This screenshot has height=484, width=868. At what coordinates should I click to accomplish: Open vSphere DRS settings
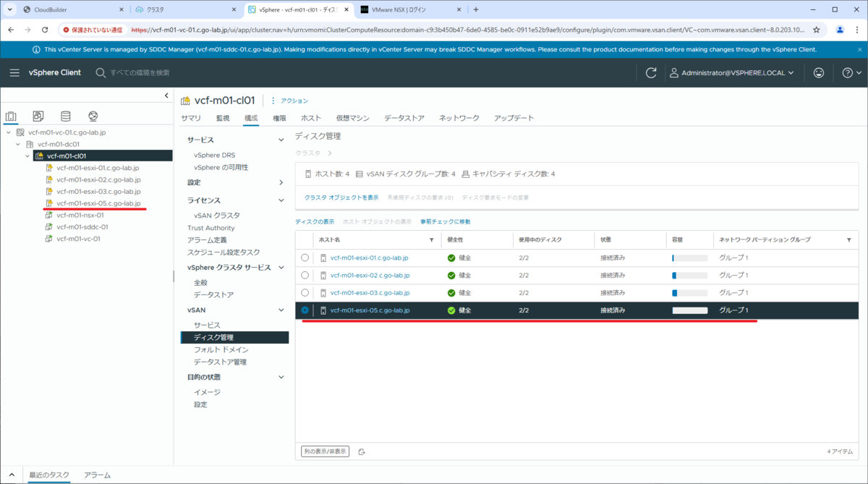[x=214, y=155]
